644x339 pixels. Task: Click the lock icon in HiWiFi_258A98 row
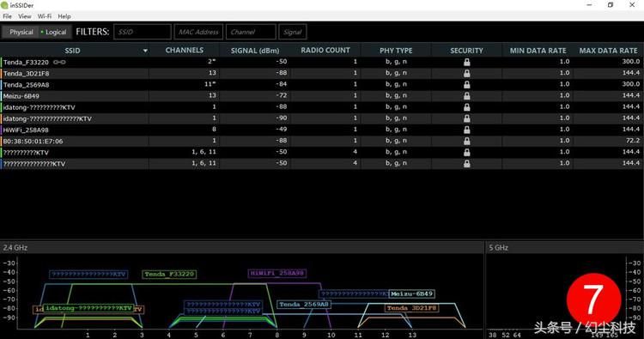(466, 130)
